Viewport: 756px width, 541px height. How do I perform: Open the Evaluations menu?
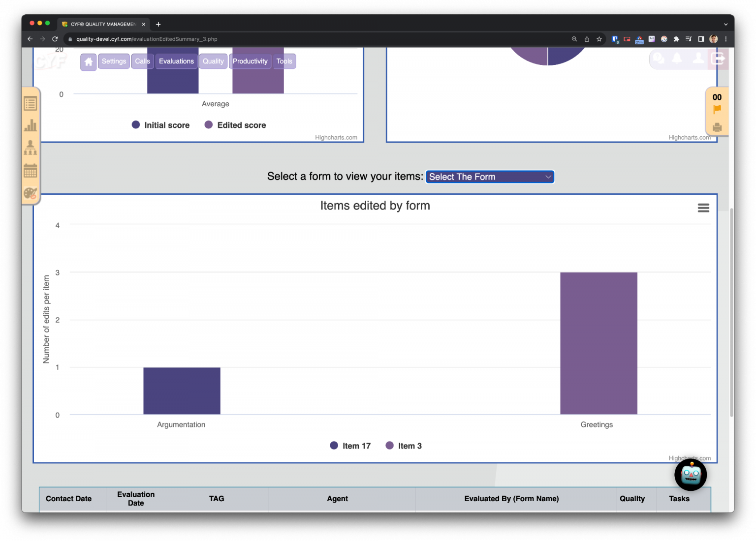pos(176,61)
